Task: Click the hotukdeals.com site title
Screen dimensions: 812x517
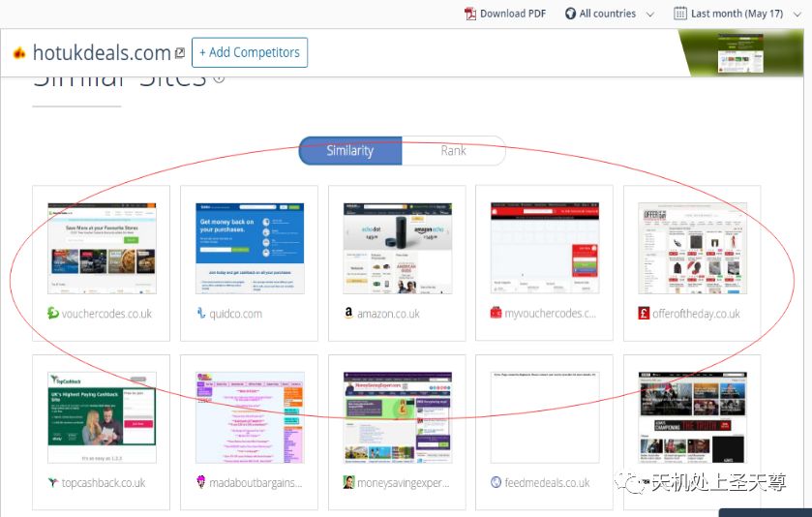Action: (102, 52)
